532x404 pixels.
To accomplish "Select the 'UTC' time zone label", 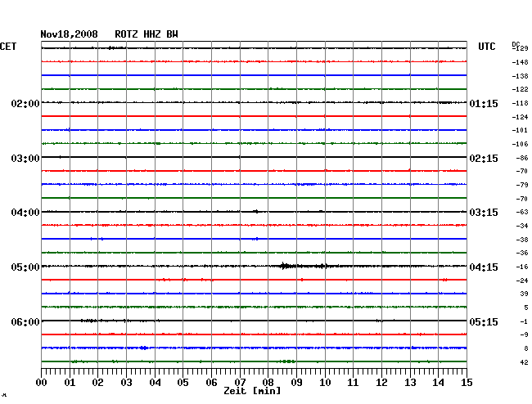I will [486, 47].
